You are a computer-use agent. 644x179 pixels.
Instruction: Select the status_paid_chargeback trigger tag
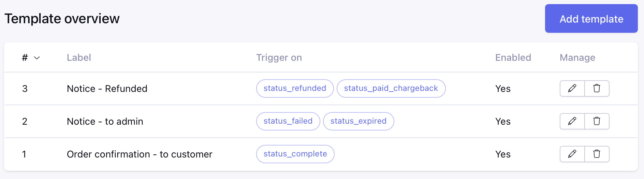tap(391, 88)
